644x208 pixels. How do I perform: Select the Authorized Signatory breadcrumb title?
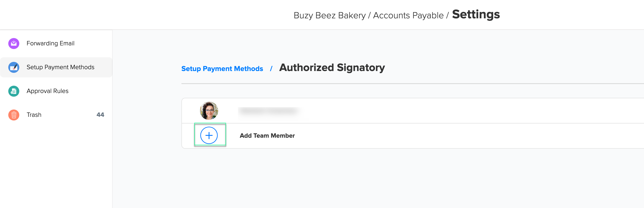(332, 68)
